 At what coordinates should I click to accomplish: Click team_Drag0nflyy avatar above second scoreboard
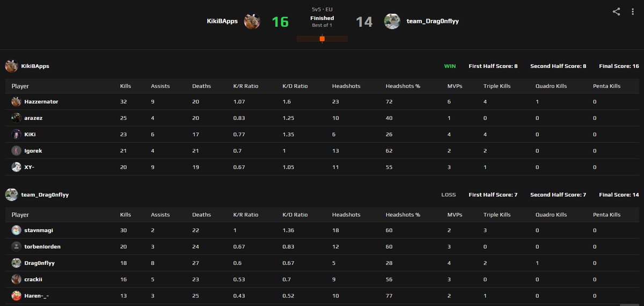tap(11, 195)
